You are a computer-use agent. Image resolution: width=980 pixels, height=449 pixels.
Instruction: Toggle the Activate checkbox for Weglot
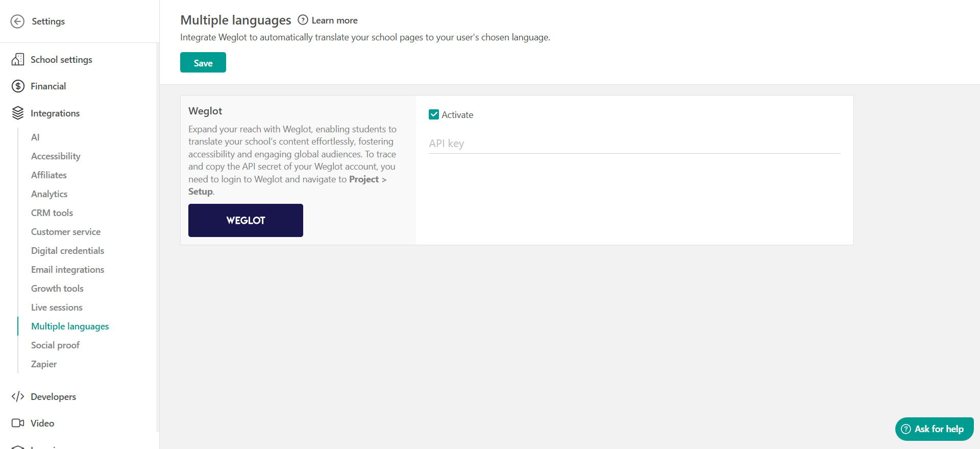click(434, 114)
